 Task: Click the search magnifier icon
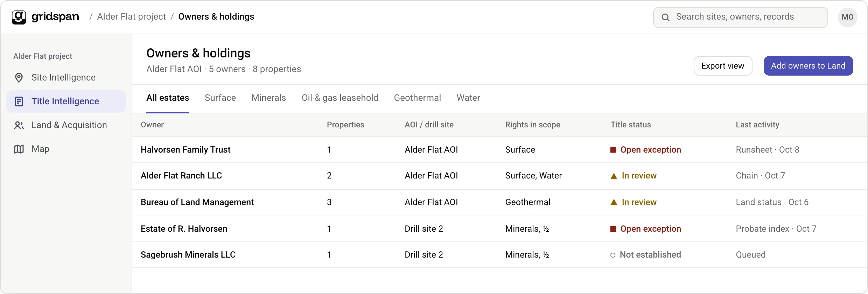tap(665, 17)
